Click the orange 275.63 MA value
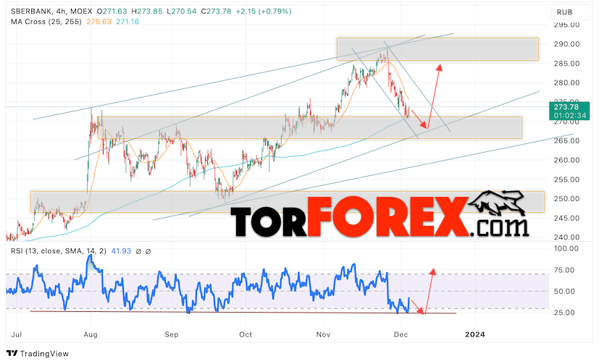 coord(99,22)
